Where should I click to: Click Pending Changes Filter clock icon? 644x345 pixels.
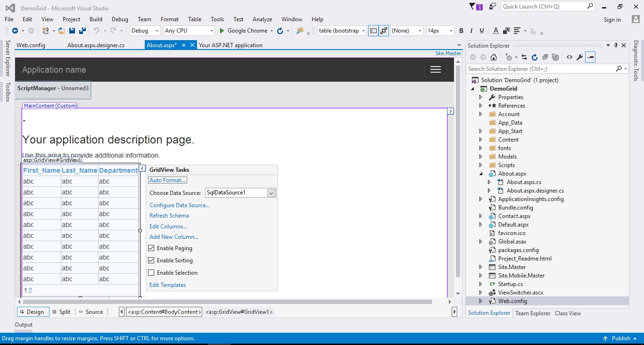coord(508,57)
